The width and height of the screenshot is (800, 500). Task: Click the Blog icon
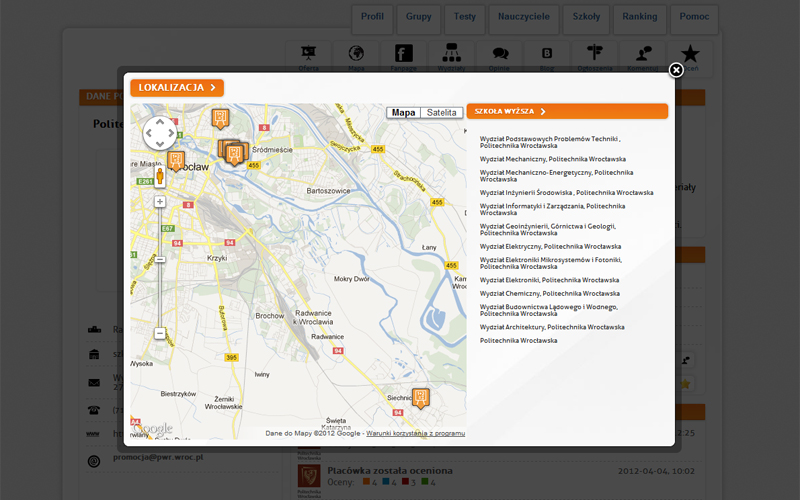(x=547, y=54)
